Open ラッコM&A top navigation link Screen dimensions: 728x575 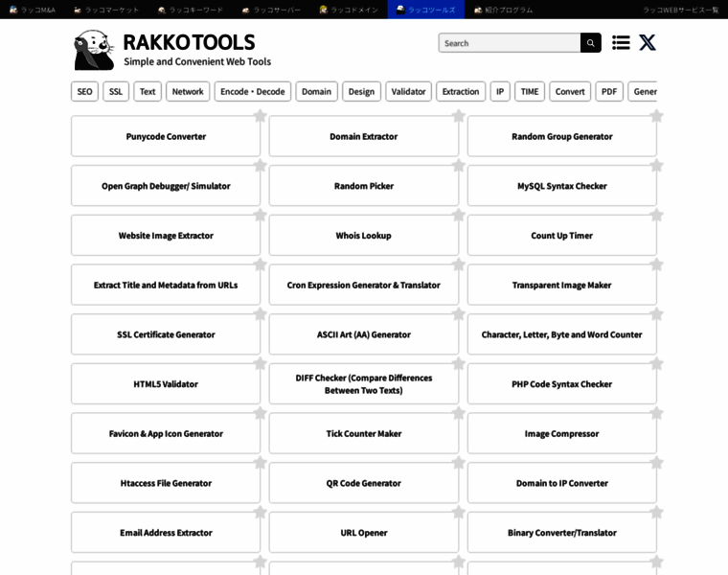point(33,10)
